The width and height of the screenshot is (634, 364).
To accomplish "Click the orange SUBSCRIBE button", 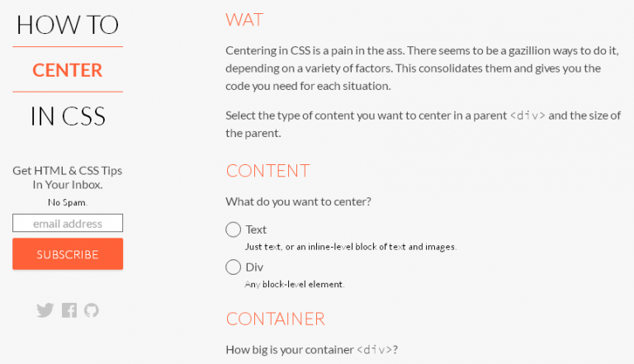I will pyautogui.click(x=68, y=254).
